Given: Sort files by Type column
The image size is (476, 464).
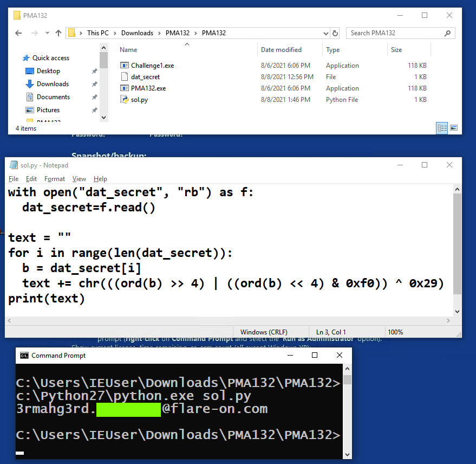Looking at the screenshot, I should [x=332, y=50].
